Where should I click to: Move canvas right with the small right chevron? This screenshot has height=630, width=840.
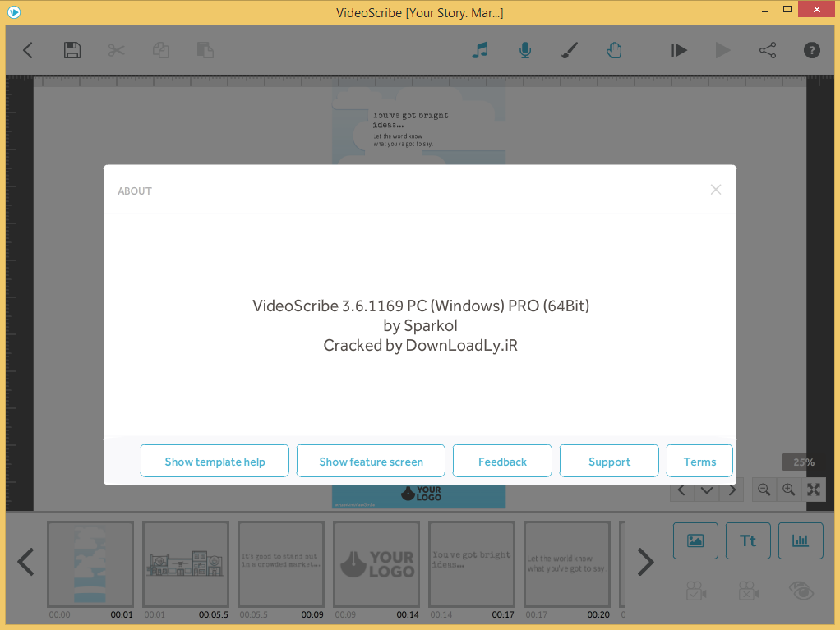click(732, 490)
